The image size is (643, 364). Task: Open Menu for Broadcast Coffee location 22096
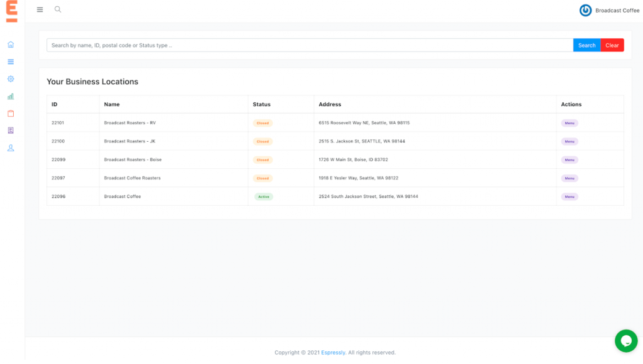tap(570, 196)
